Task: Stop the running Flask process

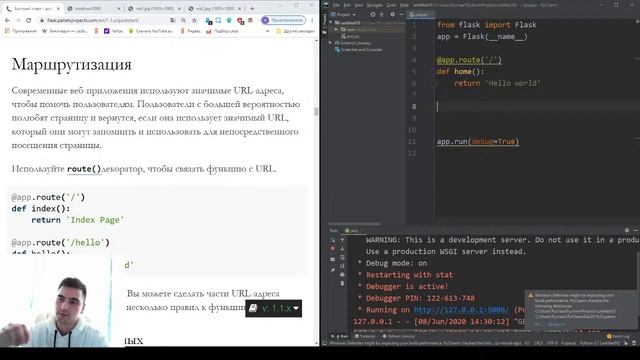Action: (333, 249)
